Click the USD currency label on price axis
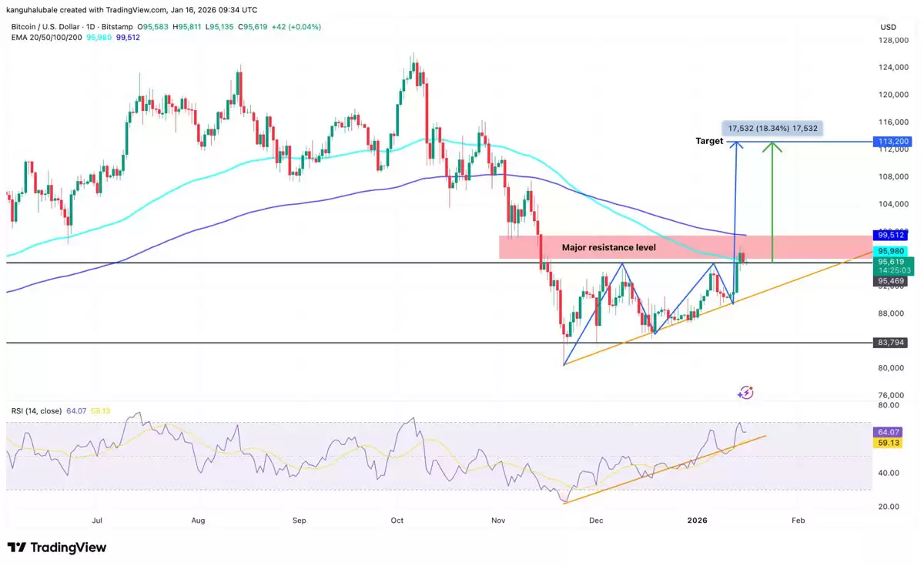Screen dimensions: 924x566 tap(888, 27)
